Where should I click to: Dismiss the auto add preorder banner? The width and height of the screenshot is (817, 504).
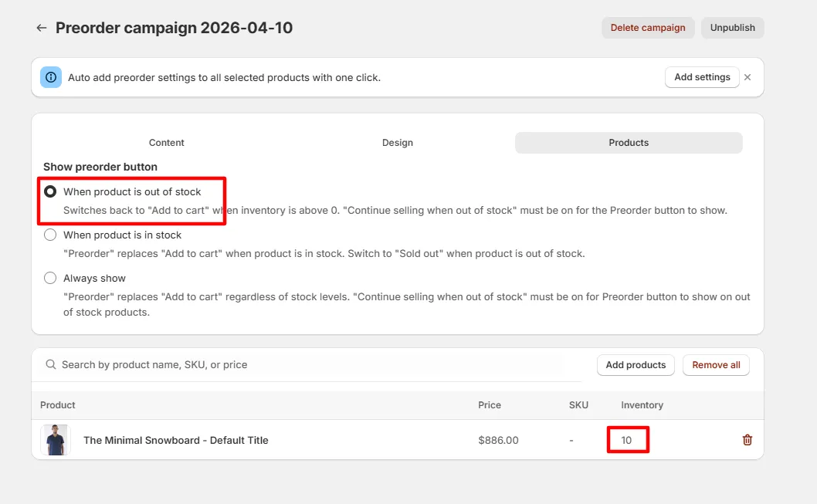pos(748,77)
